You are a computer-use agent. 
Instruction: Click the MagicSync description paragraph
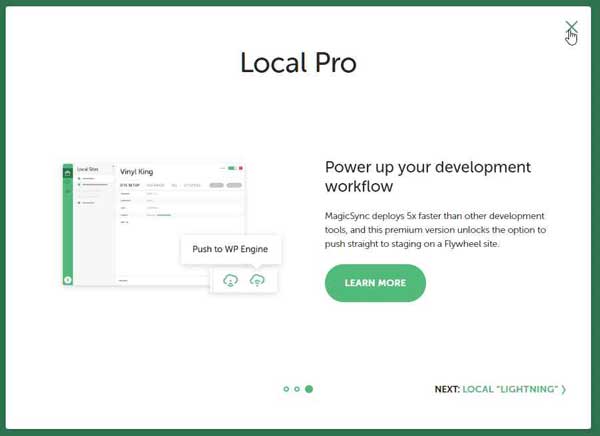(x=435, y=230)
